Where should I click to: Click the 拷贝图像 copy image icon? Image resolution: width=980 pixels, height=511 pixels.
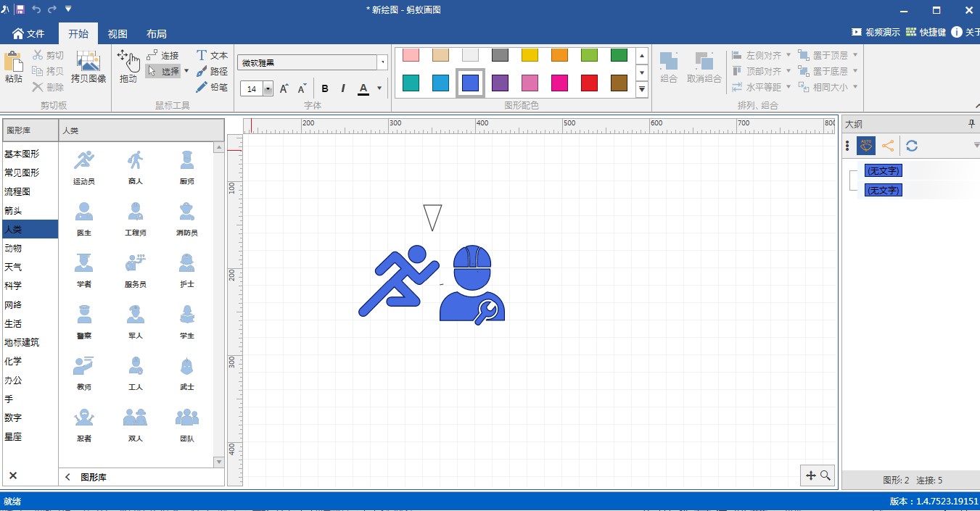coord(88,66)
